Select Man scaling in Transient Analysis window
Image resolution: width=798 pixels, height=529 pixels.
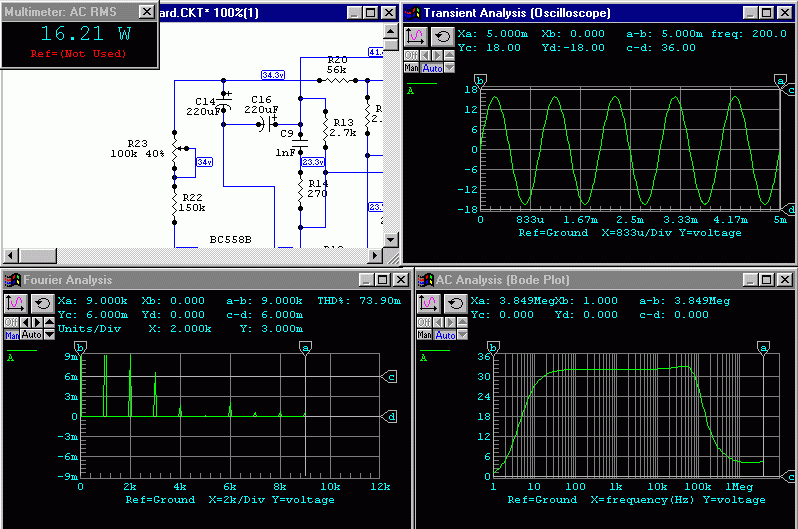[x=411, y=68]
